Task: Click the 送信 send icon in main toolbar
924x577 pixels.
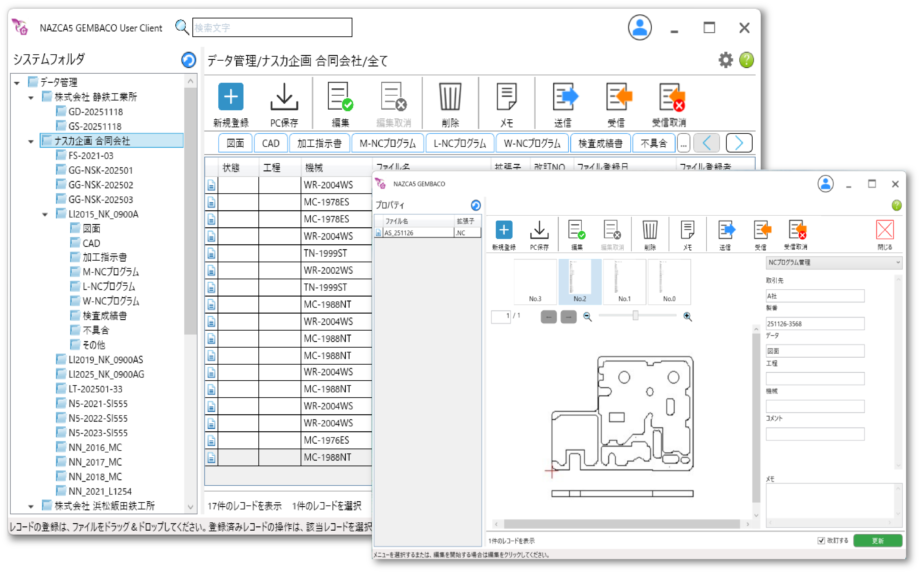Action: pos(566,97)
